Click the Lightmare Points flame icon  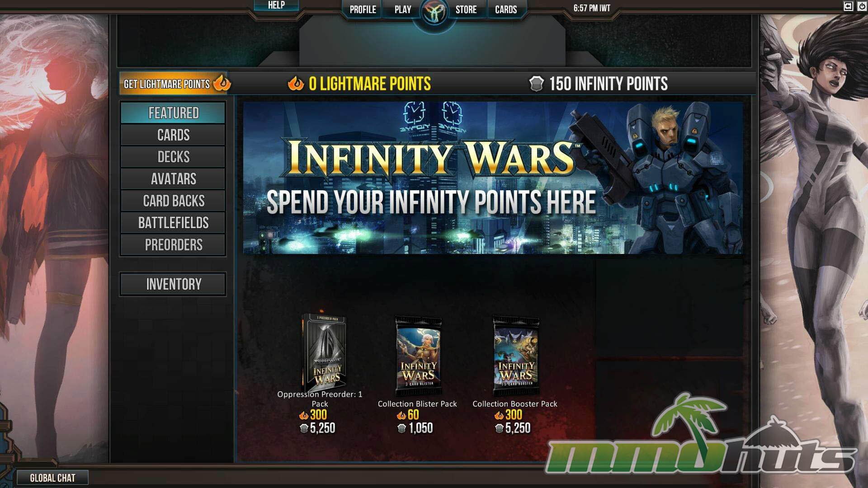296,84
